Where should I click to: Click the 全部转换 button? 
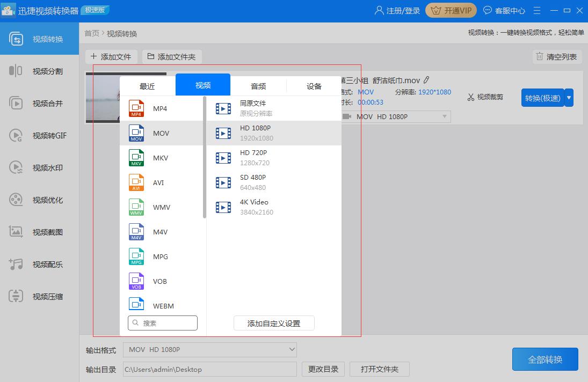[x=545, y=359]
